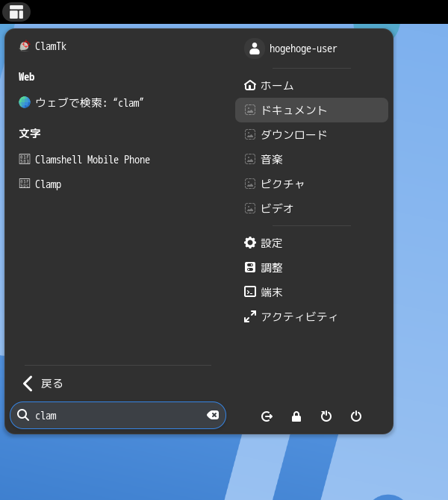
Task: Click the magnifier icon in search box
Action: [23, 415]
